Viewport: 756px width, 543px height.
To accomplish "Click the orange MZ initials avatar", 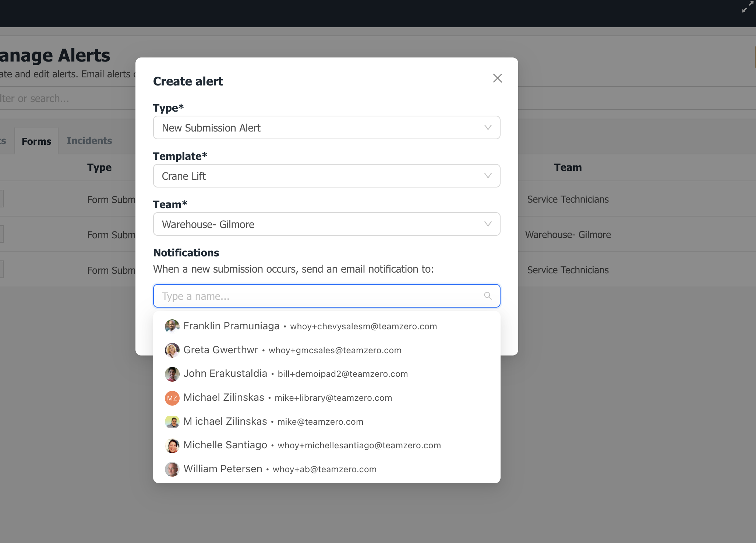I will pos(172,398).
